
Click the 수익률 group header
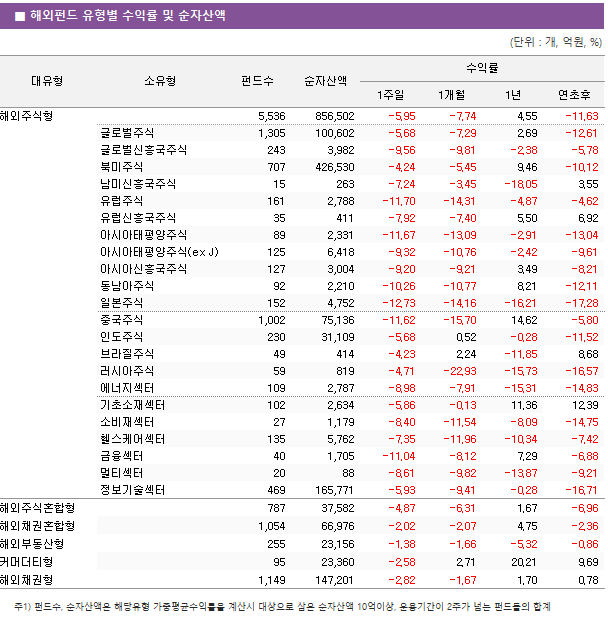[482, 68]
